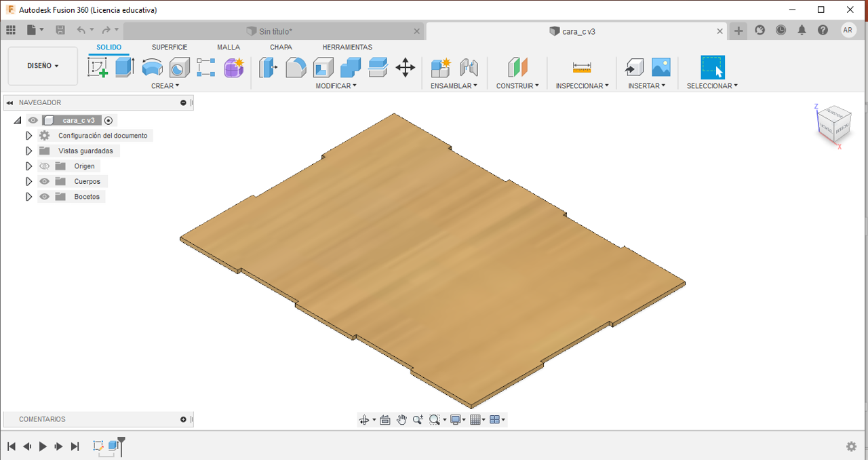Screen dimensions: 868x460
Task: Open the INSERTAR dropdown menu
Action: [647, 86]
